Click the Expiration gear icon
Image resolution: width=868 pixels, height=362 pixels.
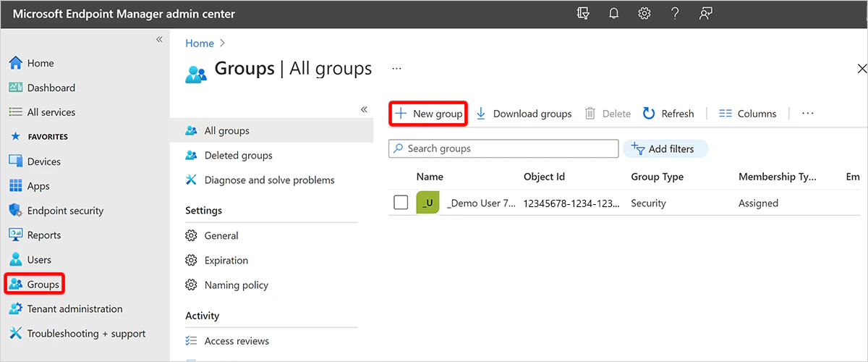[191, 260]
